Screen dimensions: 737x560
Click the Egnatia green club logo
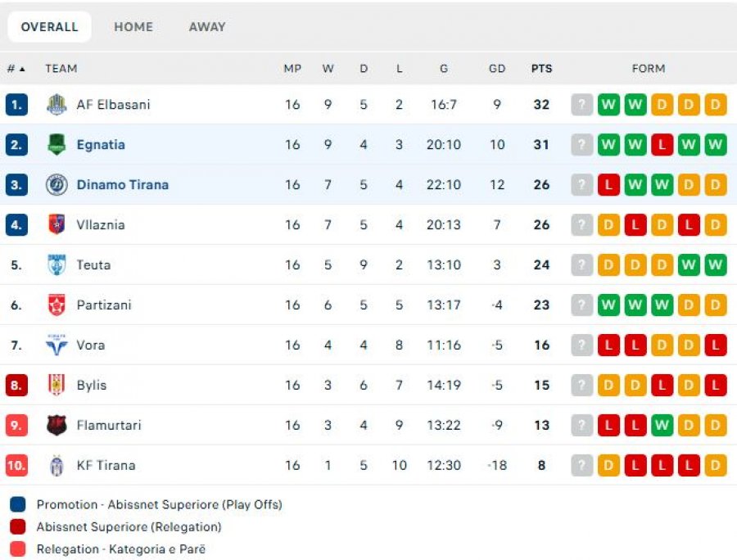click(x=57, y=144)
